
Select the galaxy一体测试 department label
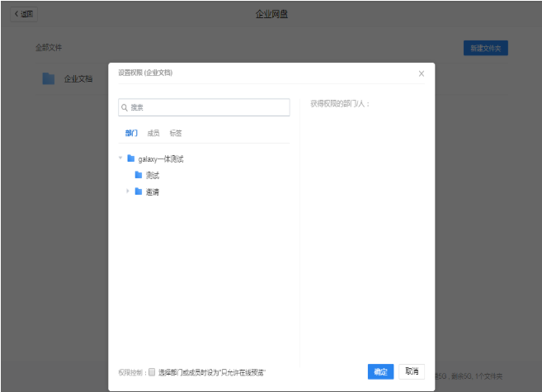161,158
